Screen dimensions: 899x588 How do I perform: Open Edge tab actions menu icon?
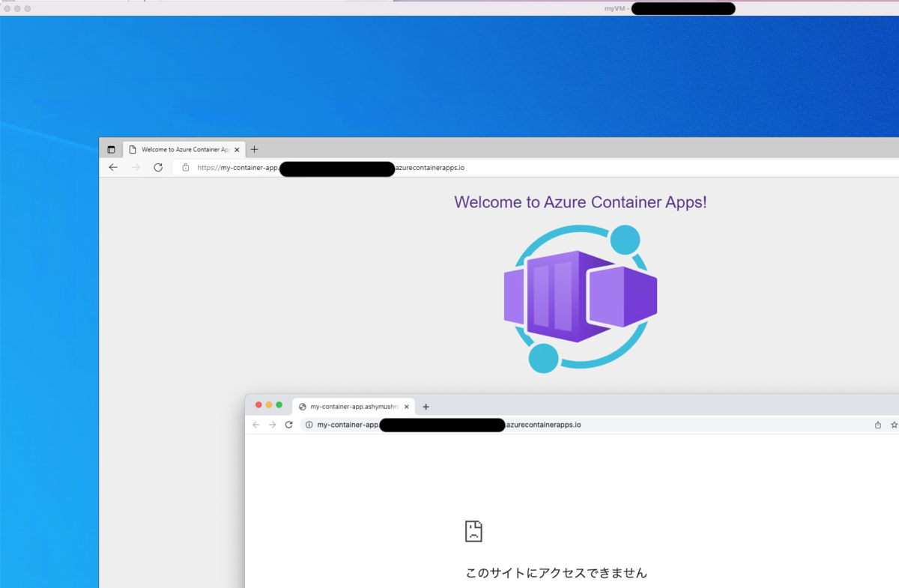tap(111, 149)
